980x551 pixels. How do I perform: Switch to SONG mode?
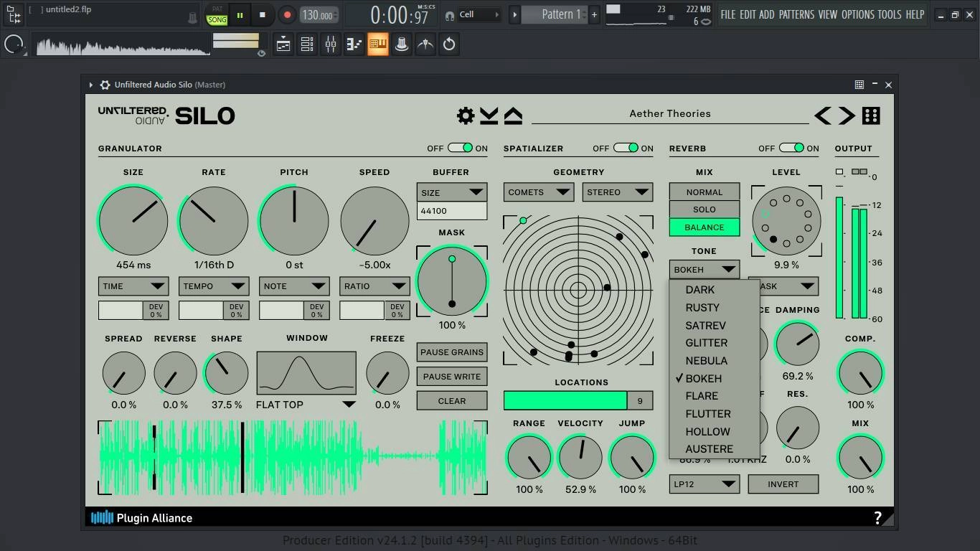[217, 20]
